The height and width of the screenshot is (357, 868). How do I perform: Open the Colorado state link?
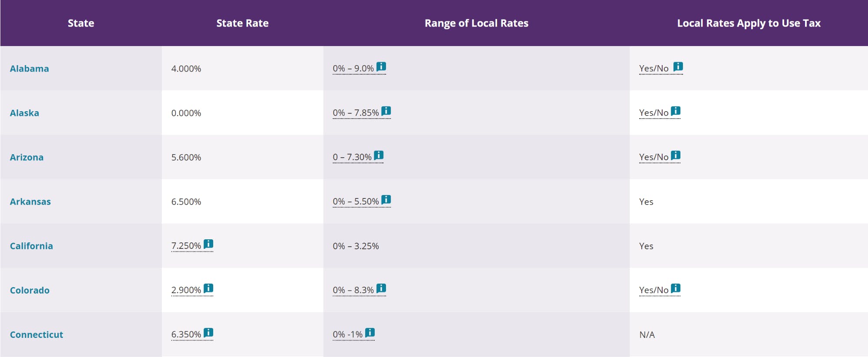[30, 290]
